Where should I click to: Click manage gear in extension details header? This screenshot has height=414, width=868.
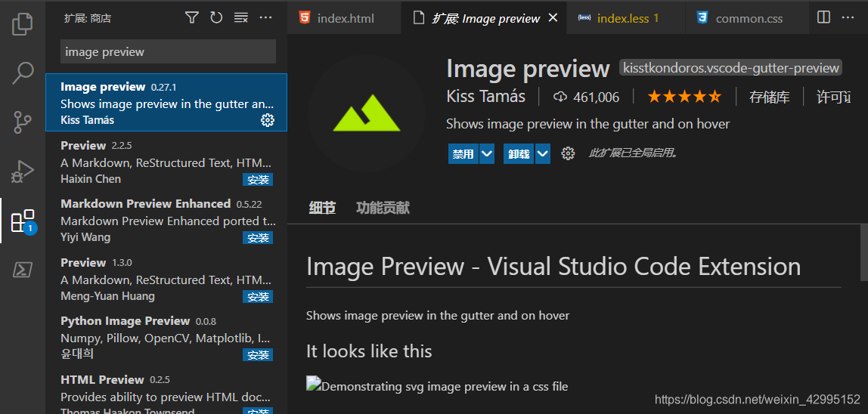click(x=568, y=153)
